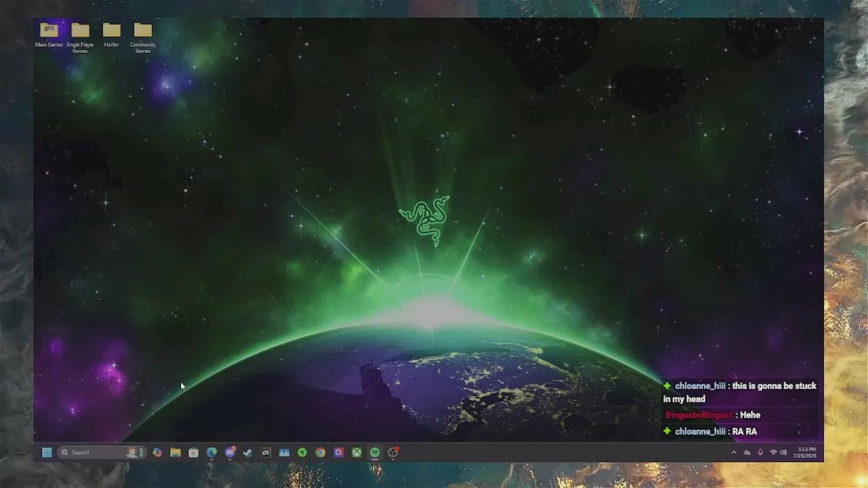Click the taskbar Search box
The image size is (868, 488).
pos(102,452)
